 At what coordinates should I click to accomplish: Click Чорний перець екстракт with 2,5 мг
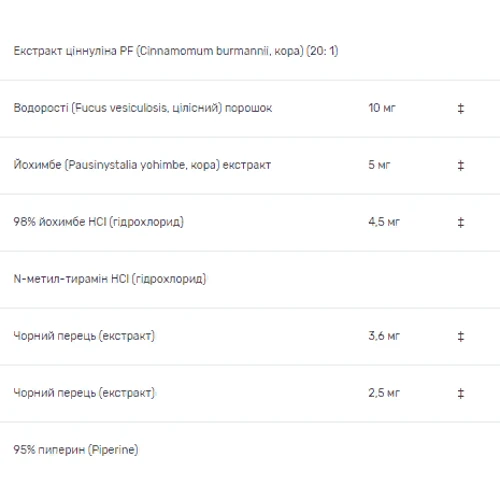(x=84, y=393)
